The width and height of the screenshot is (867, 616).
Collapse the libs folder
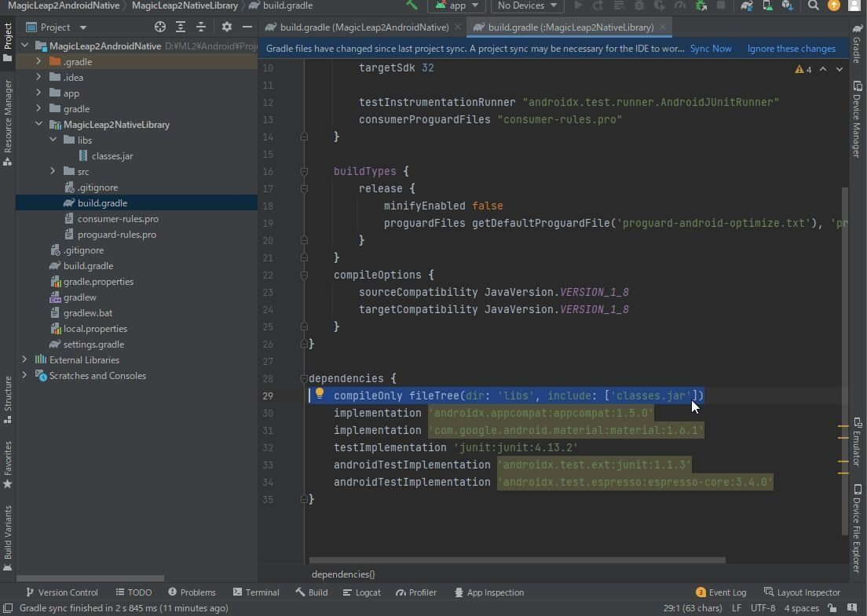[x=53, y=139]
